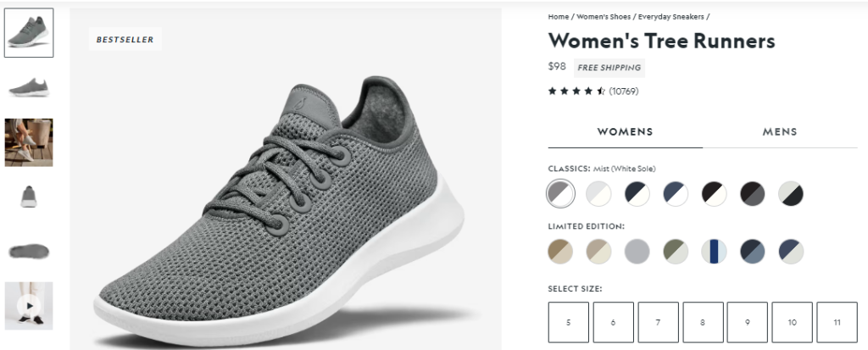The height and width of the screenshot is (350, 868).
Task: Select the limited edition blue stripe swatch
Action: (714, 251)
